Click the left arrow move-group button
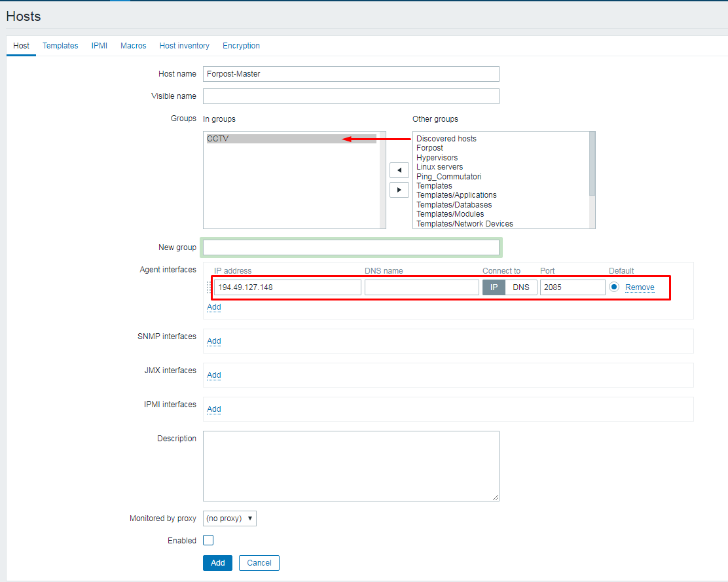This screenshot has height=582, width=728. point(399,170)
